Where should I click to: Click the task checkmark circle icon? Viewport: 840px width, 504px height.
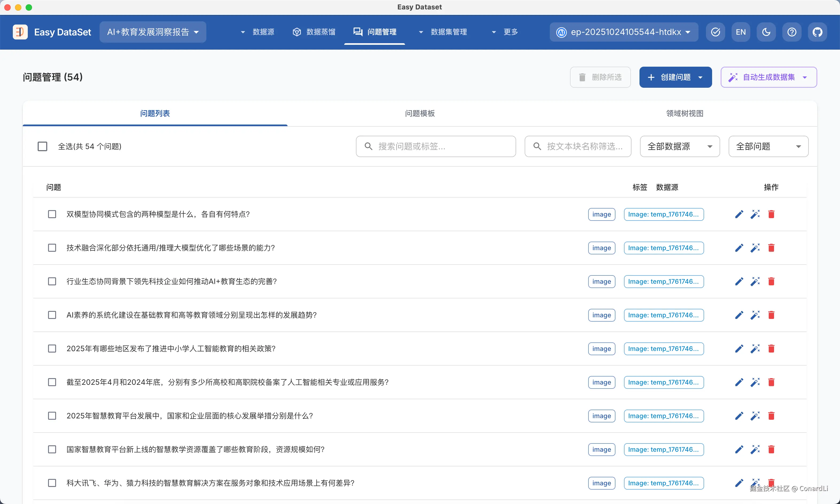715,32
